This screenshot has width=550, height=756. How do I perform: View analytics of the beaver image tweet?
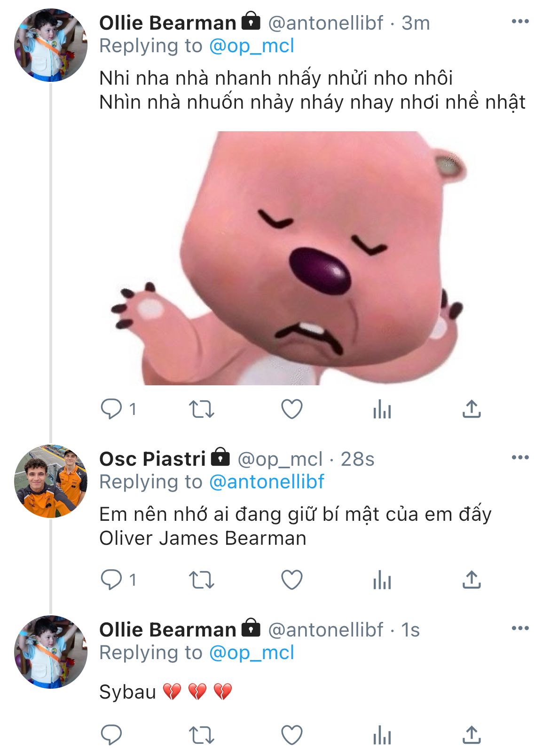click(382, 410)
